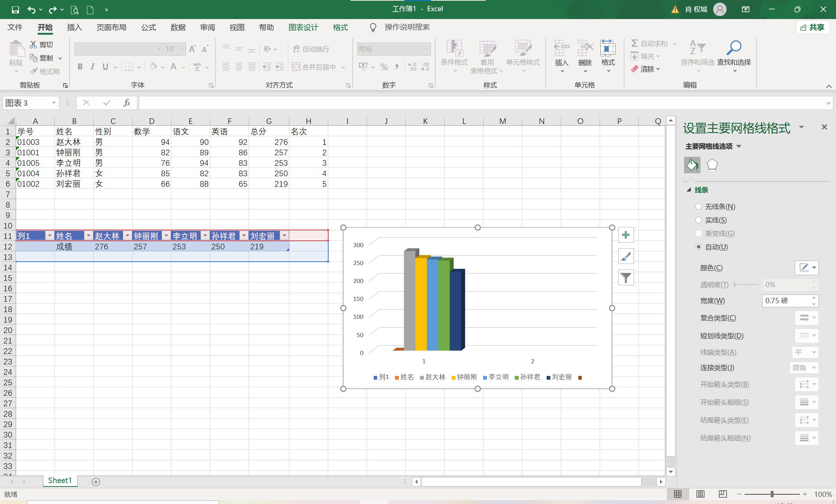Expand the Major Gridline Options dropdown
The image size is (836, 504).
coord(739,146)
